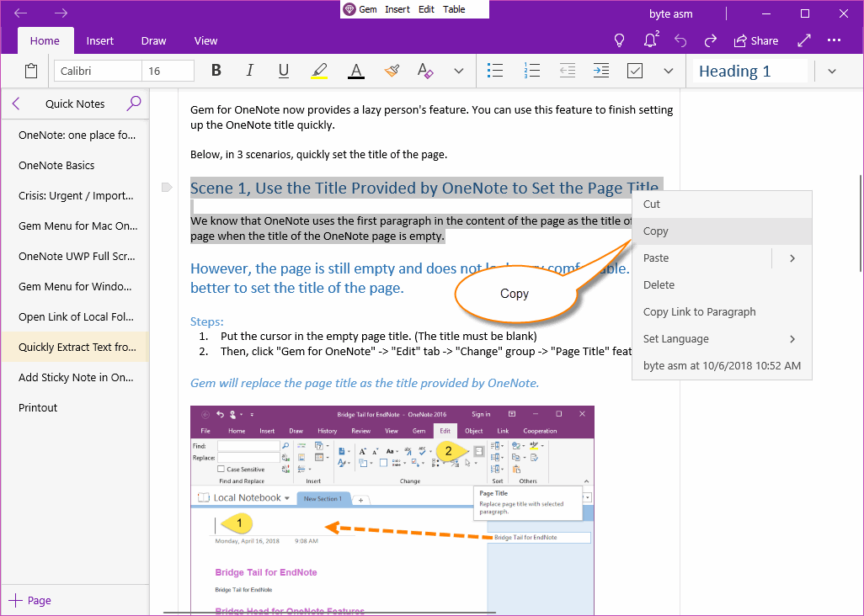Insert a bulleted list

click(495, 71)
